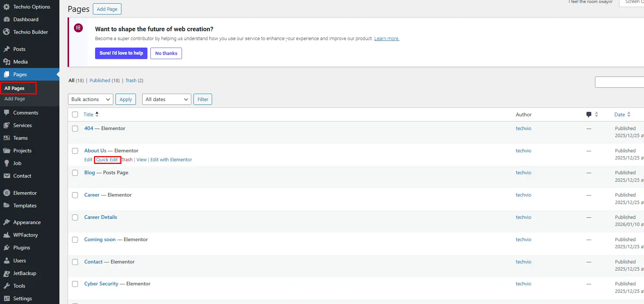Click Quick Edit under About Us
The image size is (644, 304).
click(x=107, y=160)
